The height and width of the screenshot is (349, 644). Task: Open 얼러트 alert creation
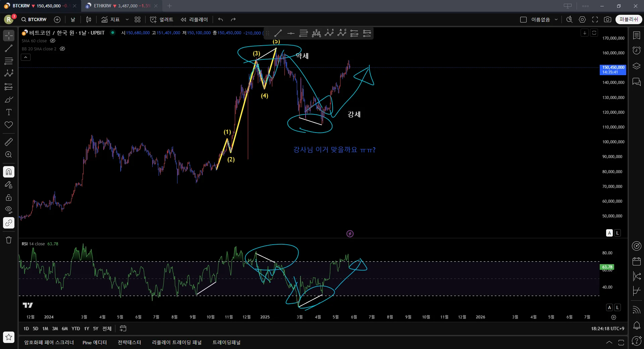click(162, 19)
